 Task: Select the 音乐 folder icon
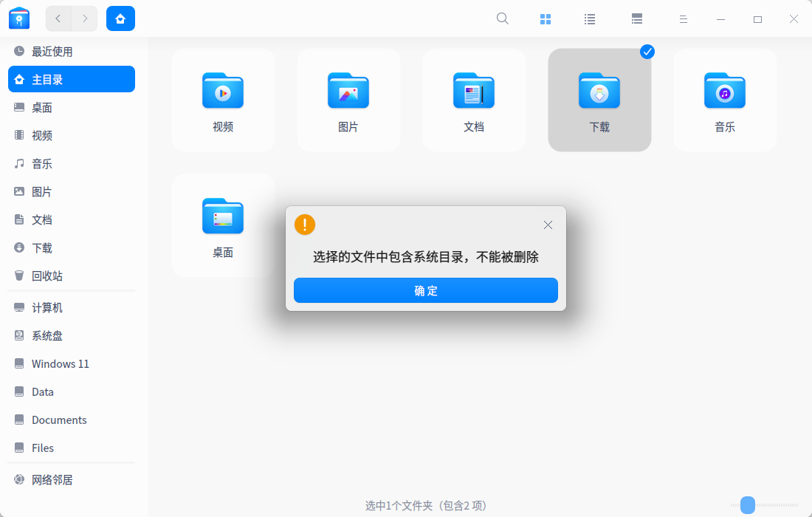click(724, 91)
